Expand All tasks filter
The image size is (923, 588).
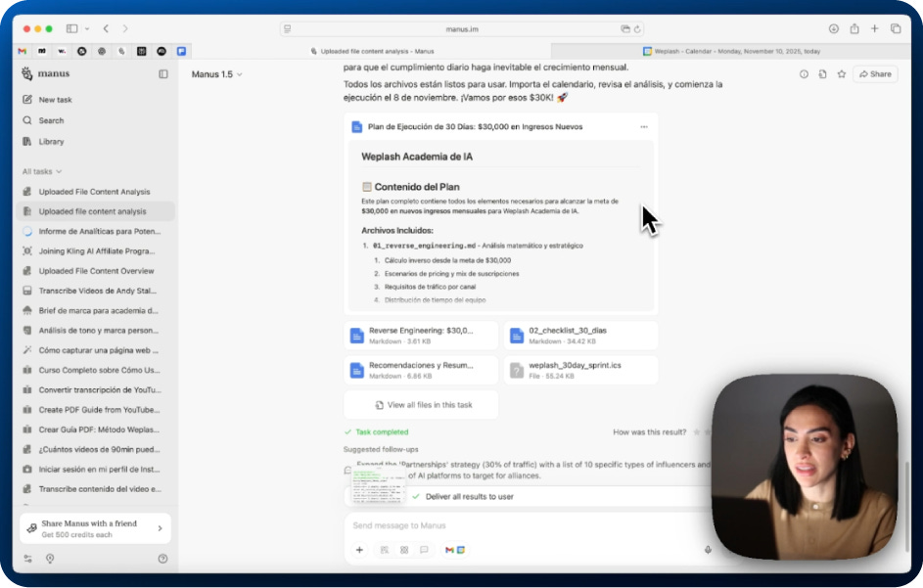coord(42,171)
